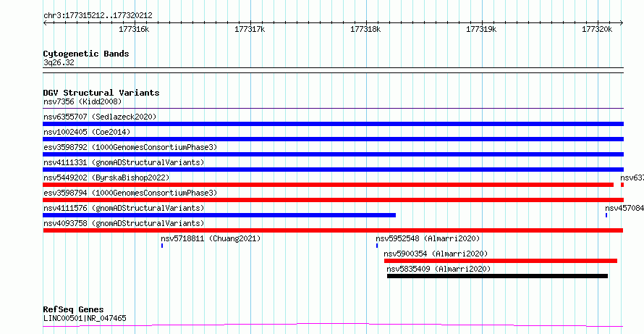Screen dimensions: 644x334
Task: Open nsv1002405 (Coe2014) variant label
Action: coord(87,132)
